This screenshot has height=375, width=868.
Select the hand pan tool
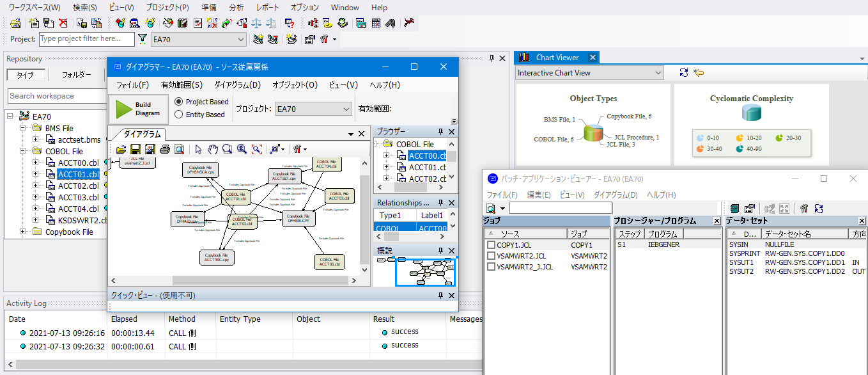[x=213, y=149]
